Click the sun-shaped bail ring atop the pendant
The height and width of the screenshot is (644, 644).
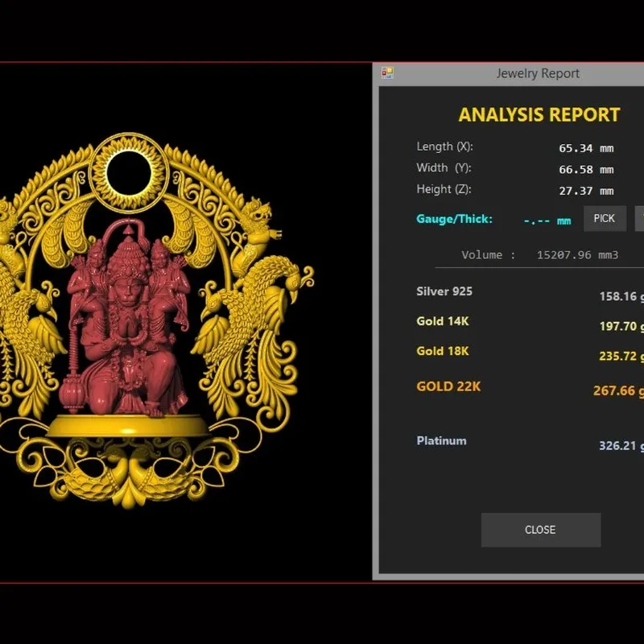point(129,172)
